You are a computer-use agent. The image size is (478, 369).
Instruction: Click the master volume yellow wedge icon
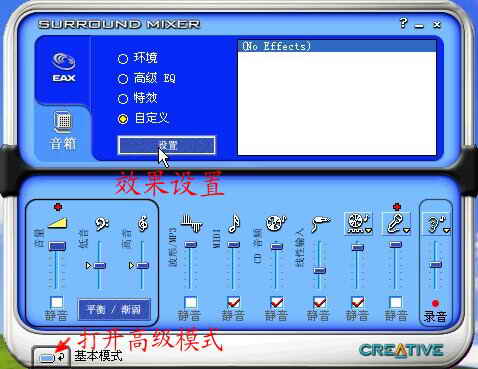pyautogui.click(x=58, y=223)
